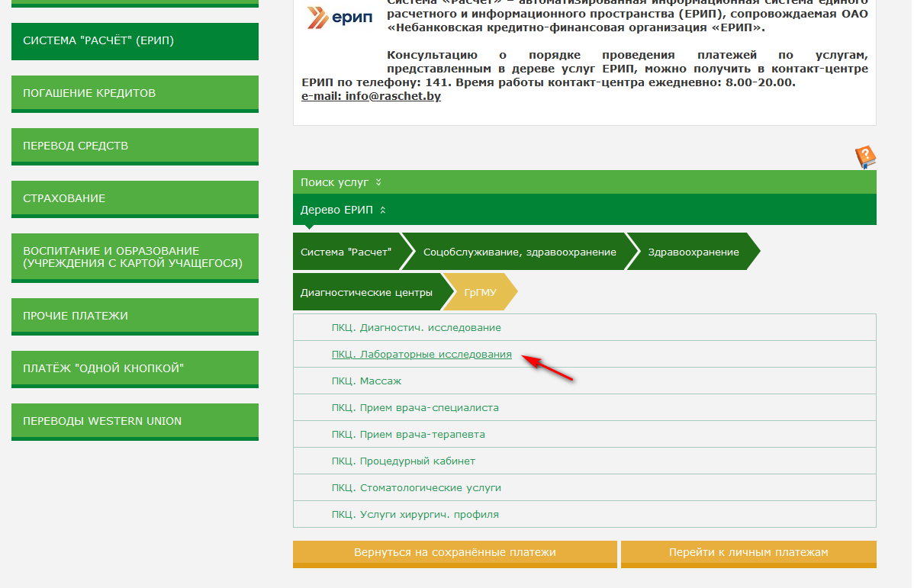
Task: Click the ЕРИП logo
Action: tap(340, 17)
